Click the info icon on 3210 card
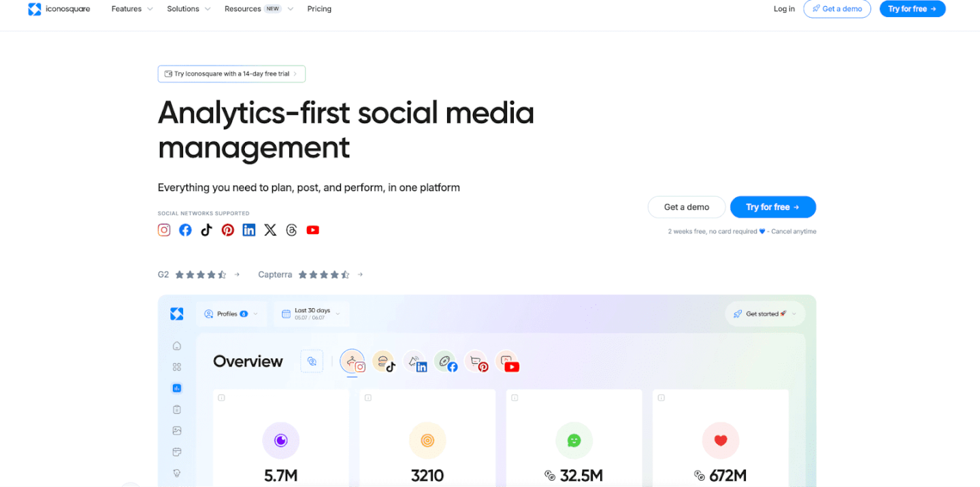Image resolution: width=980 pixels, height=487 pixels. 368,398
